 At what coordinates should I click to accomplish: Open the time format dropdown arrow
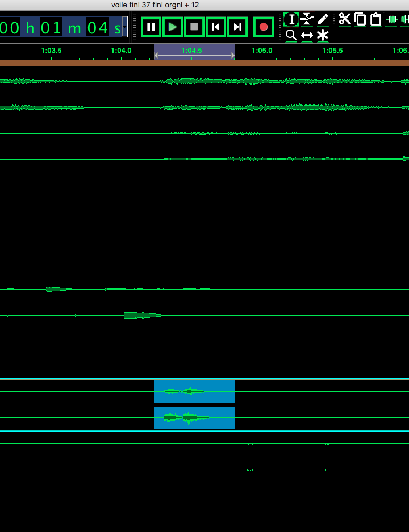pos(125,27)
